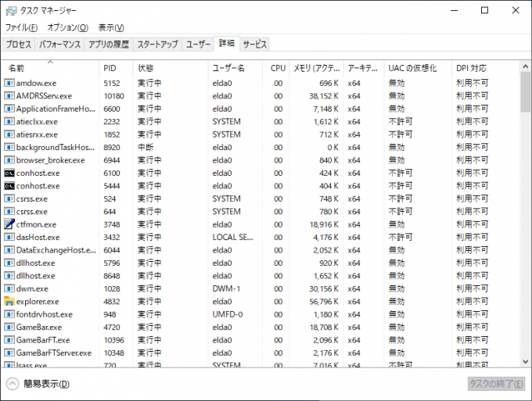Click the DataExchangeHost process icon

click(x=9, y=250)
